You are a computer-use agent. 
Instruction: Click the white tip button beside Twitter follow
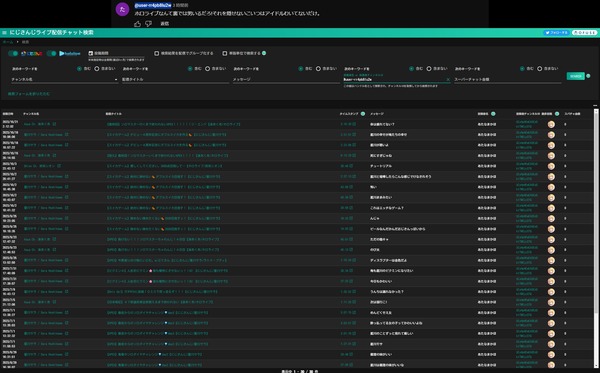click(x=584, y=33)
